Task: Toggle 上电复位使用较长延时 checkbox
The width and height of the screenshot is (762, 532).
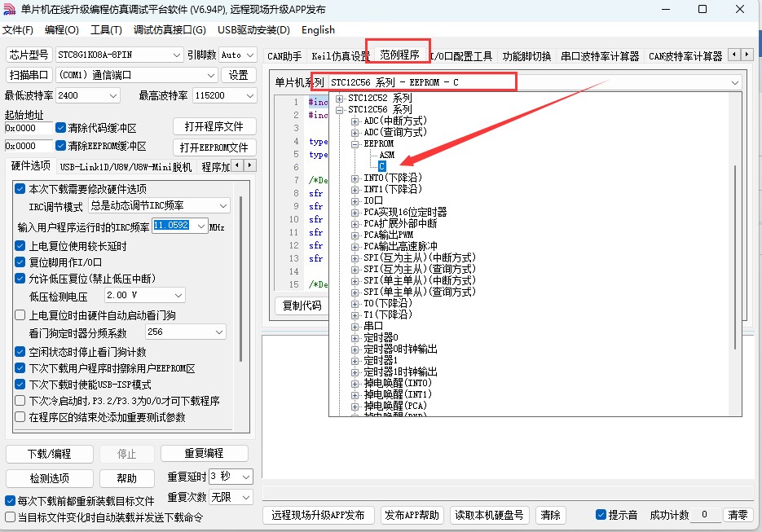Action: (x=20, y=246)
